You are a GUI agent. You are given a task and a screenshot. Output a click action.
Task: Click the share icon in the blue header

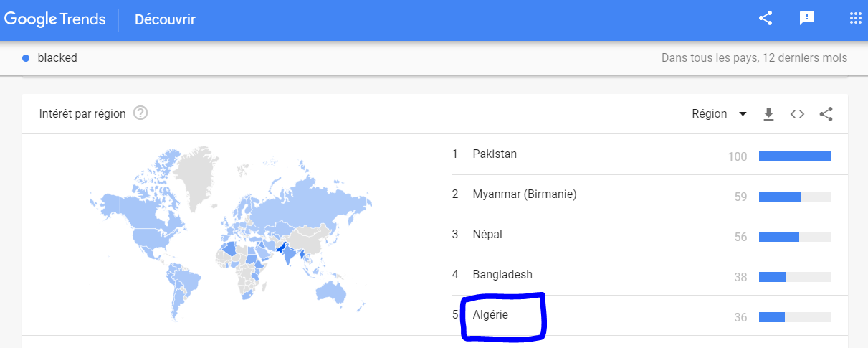766,19
